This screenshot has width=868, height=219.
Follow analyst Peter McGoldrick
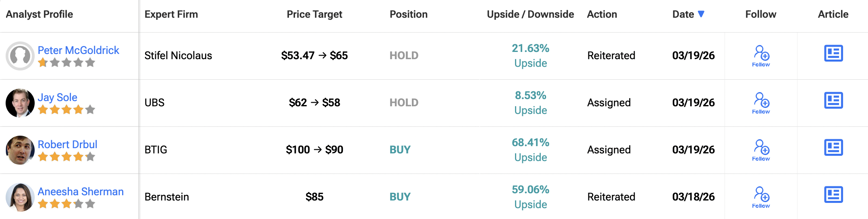click(761, 56)
